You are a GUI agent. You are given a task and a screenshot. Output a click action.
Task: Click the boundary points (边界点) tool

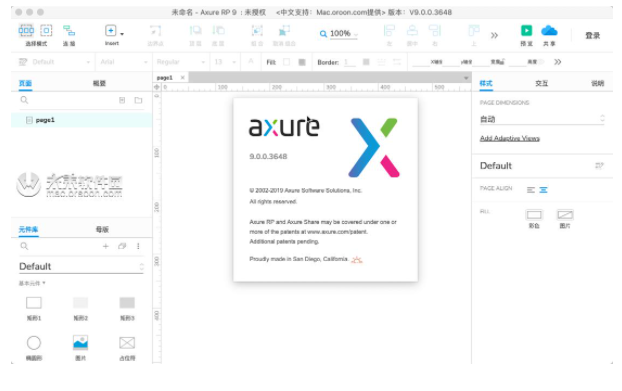[x=156, y=31]
